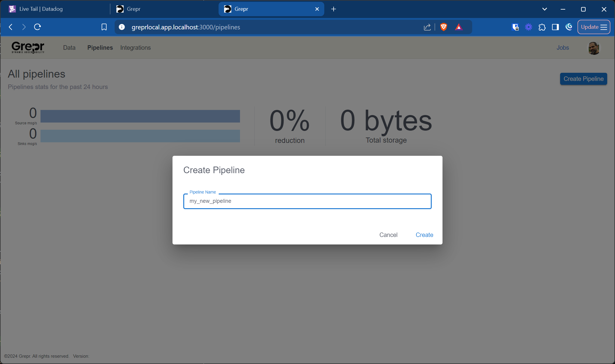Click the share page icon
The height and width of the screenshot is (364, 615).
pyautogui.click(x=427, y=27)
